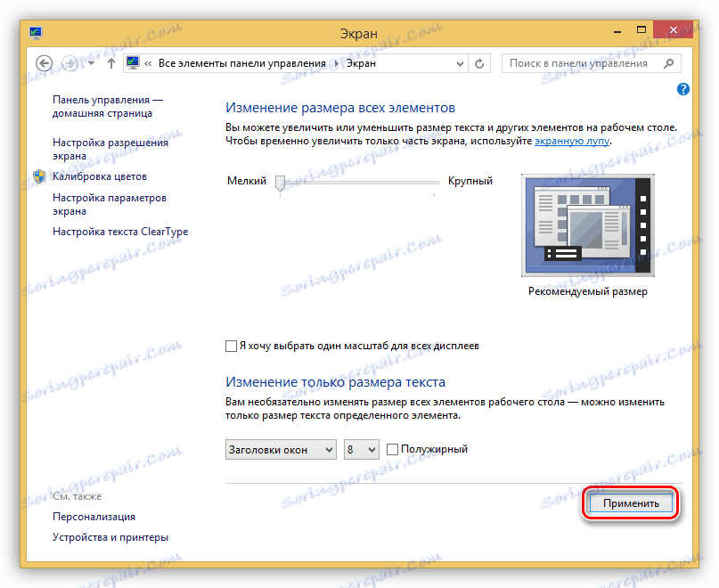This screenshot has height=588, width=719.
Task: Click the search magnifier icon
Action: pos(667,63)
